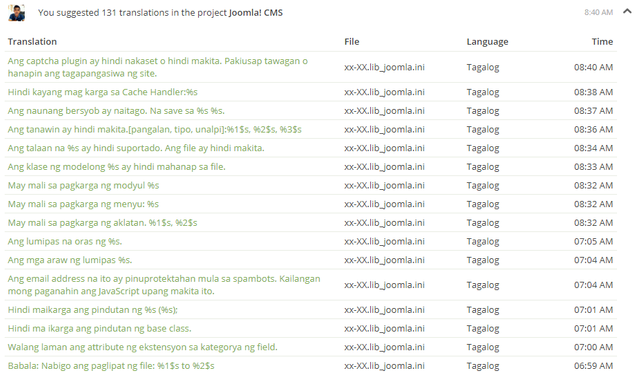640x372 pixels.
Task: Open translation 'Hindi ma ikarga ang pindutan ng base class'
Action: pos(99,329)
